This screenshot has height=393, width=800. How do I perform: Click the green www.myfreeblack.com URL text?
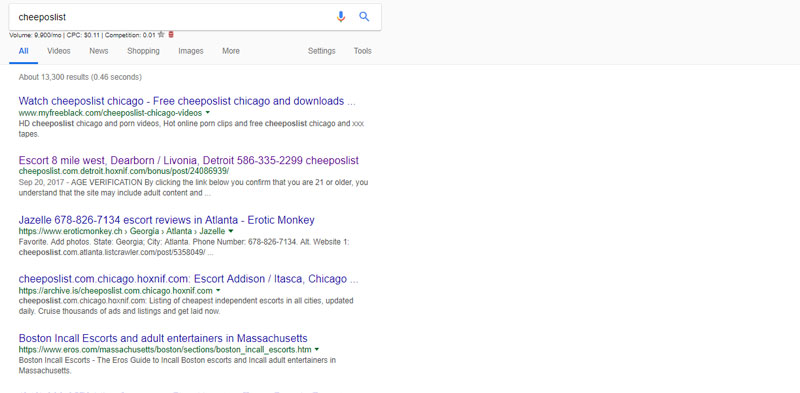(x=110, y=113)
